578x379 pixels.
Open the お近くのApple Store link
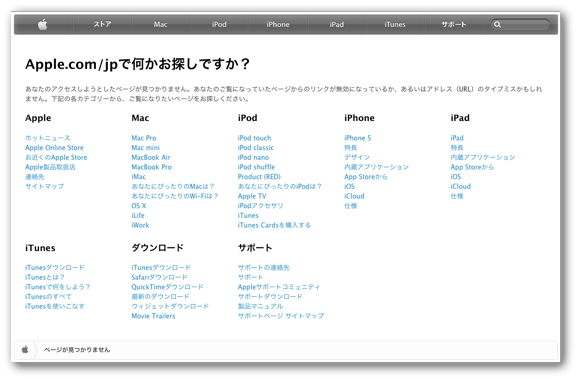56,157
